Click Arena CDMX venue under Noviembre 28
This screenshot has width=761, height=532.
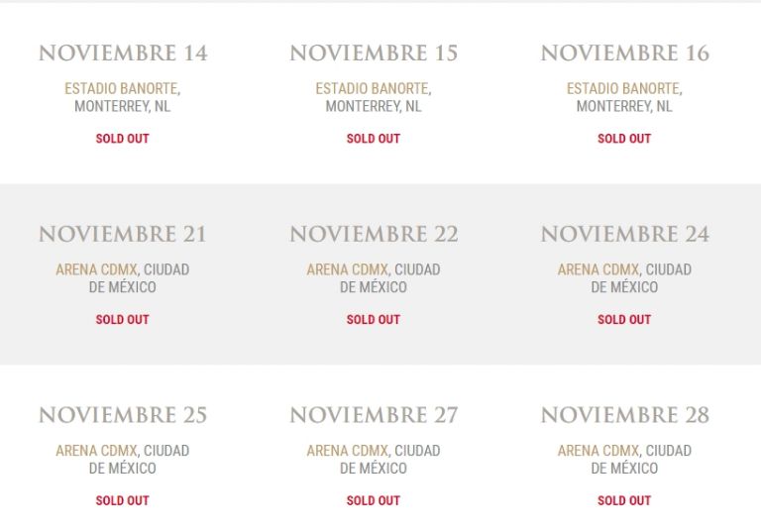[x=599, y=451]
